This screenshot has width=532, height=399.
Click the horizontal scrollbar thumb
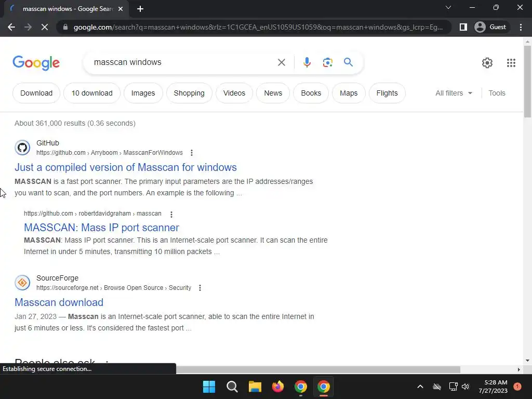318,369
